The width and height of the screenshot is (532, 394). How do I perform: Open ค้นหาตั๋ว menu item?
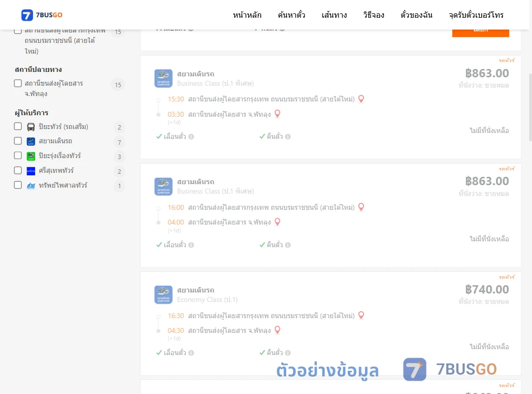click(x=292, y=15)
